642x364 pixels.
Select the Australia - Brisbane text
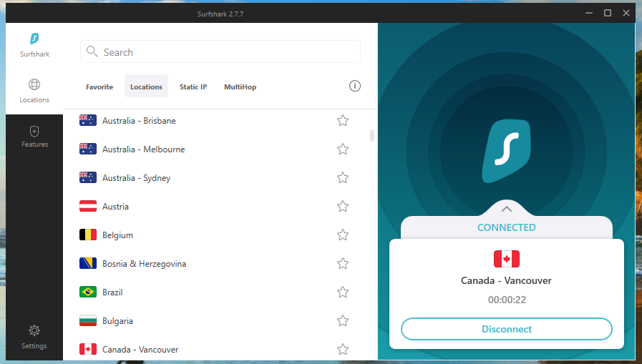tap(140, 121)
